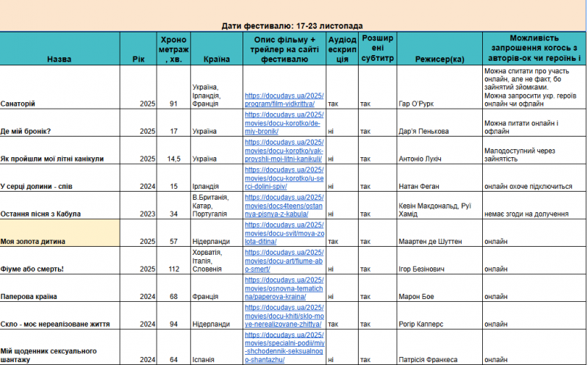Select the 'Назва' column header cell

60,48
